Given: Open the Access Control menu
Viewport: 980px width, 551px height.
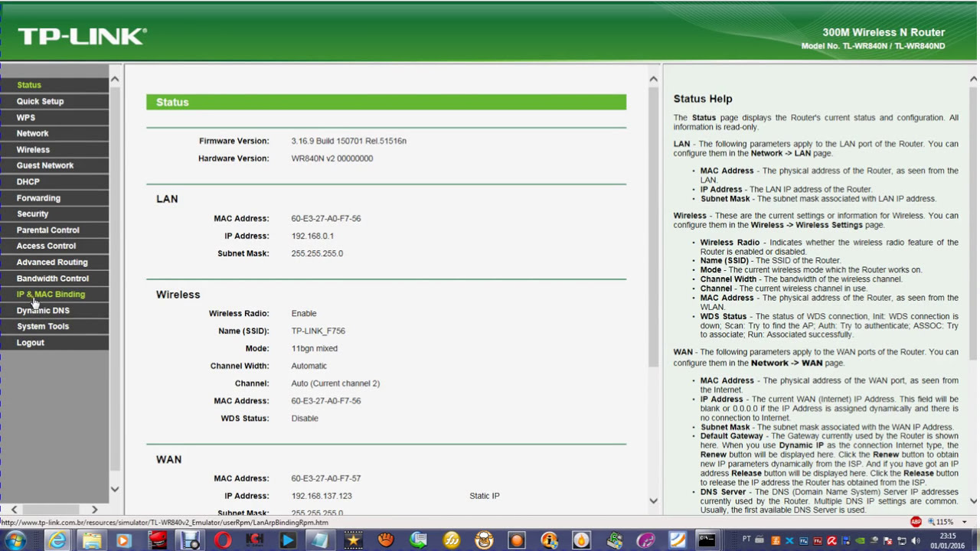Looking at the screenshot, I should [x=46, y=246].
